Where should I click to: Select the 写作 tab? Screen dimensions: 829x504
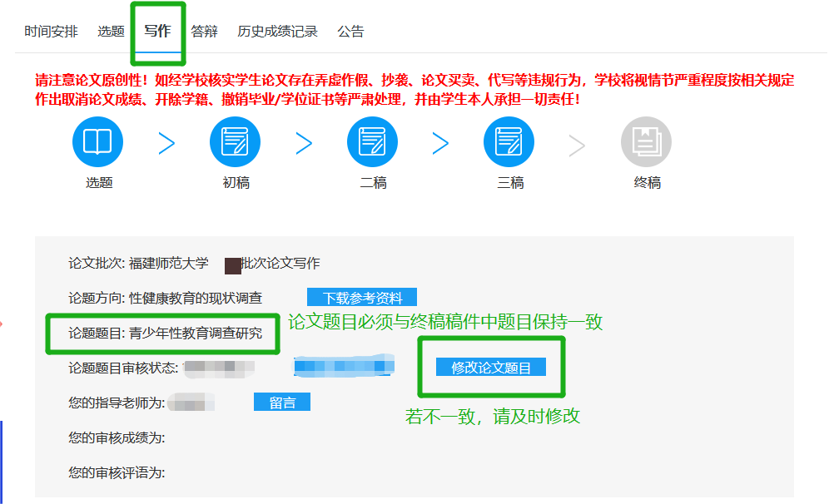(157, 32)
